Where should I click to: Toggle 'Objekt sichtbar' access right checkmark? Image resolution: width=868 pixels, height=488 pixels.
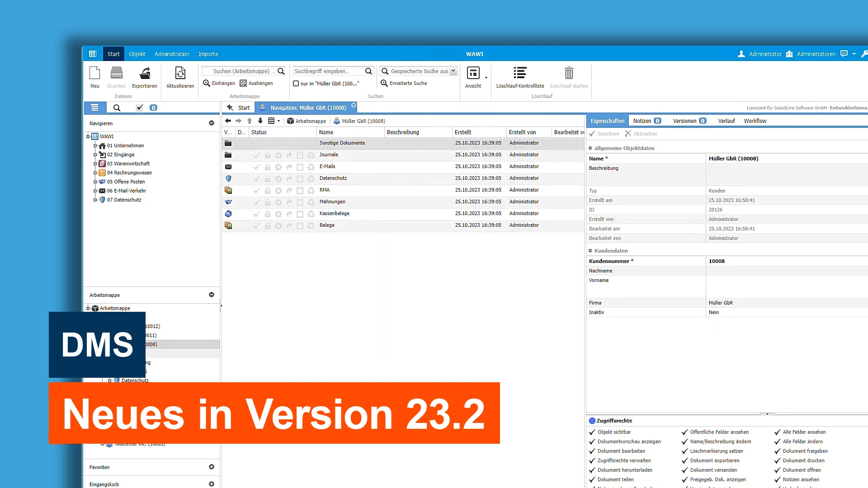click(592, 432)
